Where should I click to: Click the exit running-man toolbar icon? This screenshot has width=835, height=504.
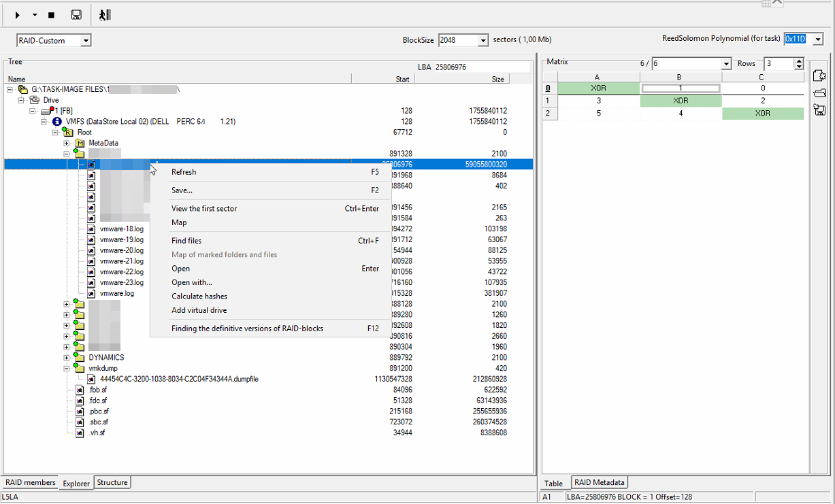point(104,15)
